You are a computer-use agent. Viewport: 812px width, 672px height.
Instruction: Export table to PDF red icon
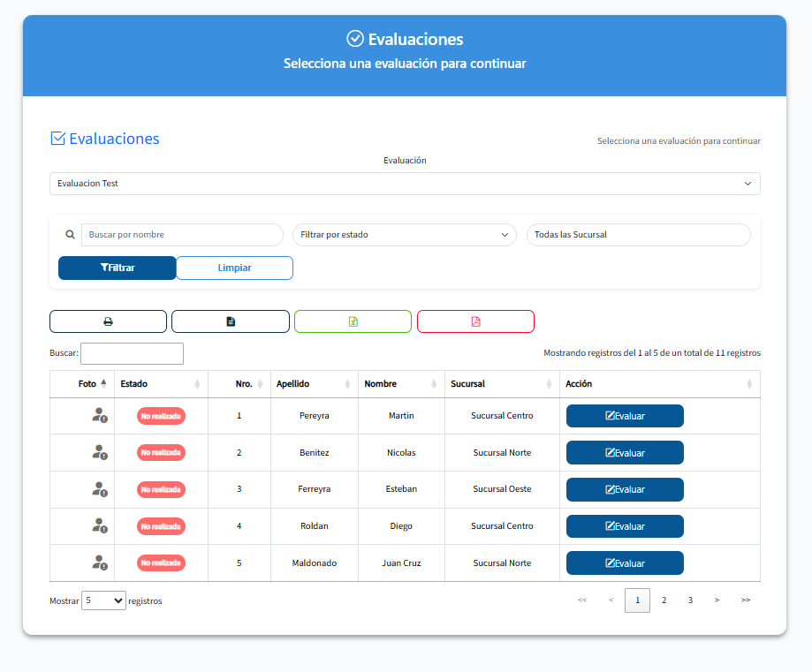pos(475,321)
